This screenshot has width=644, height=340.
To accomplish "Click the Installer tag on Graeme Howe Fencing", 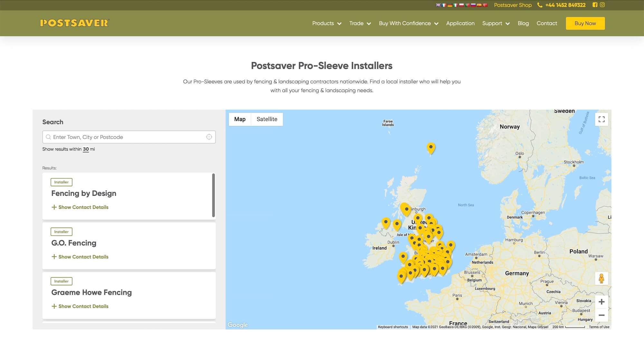I will (x=62, y=281).
